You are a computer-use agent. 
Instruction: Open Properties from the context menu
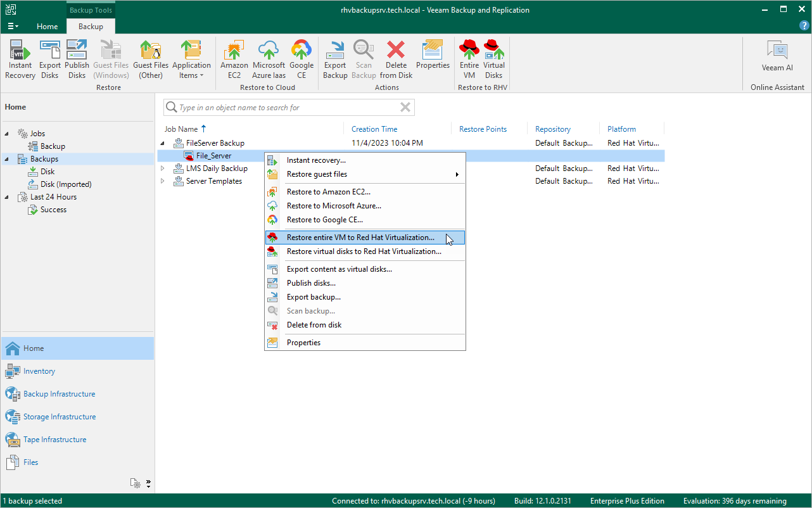coord(365,343)
